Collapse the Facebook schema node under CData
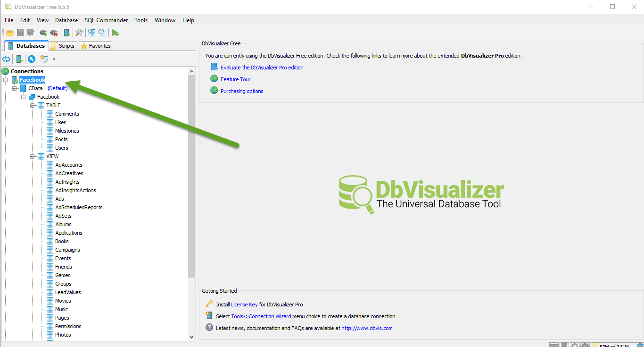This screenshot has height=347, width=644. [x=24, y=97]
